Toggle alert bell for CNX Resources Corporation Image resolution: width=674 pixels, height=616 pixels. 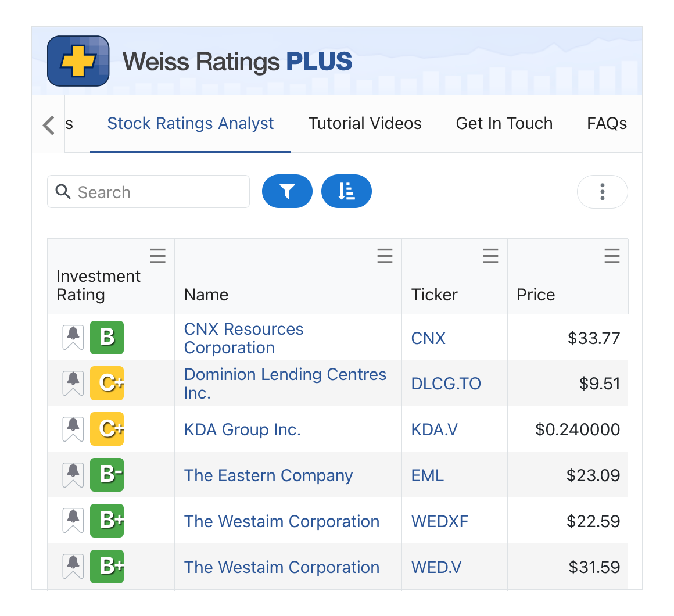tap(73, 338)
